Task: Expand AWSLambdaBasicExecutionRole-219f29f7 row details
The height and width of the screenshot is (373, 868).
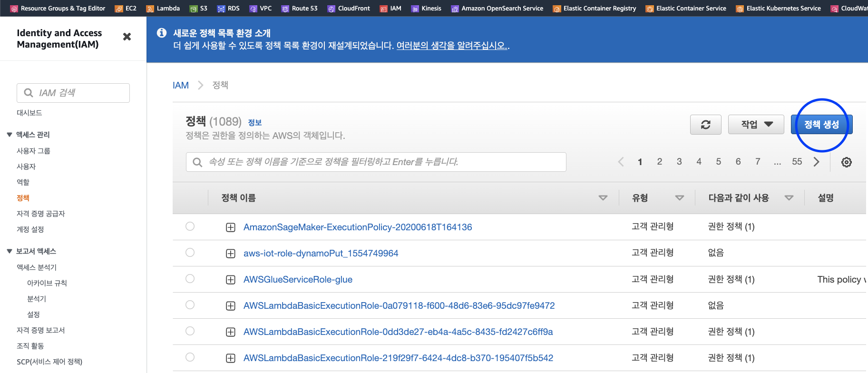Action: (x=231, y=358)
